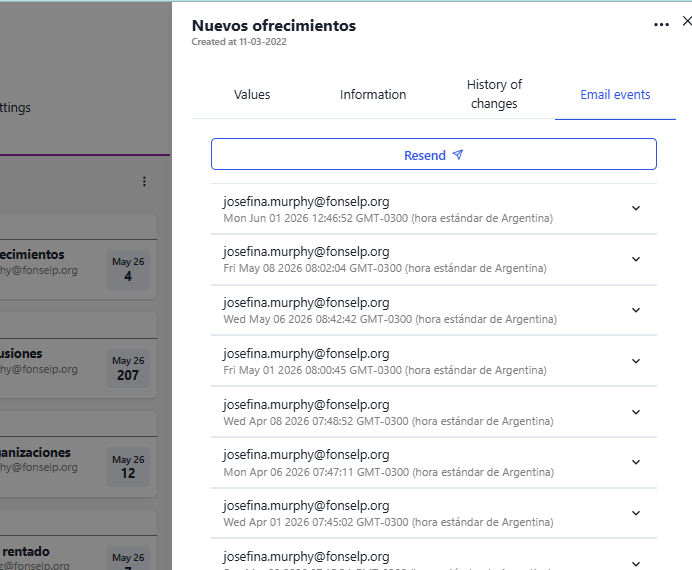Viewport: 692px width, 570px height.
Task: Select the timestamp Wed Apr 08 2026 07:48:52
Action: [388, 421]
